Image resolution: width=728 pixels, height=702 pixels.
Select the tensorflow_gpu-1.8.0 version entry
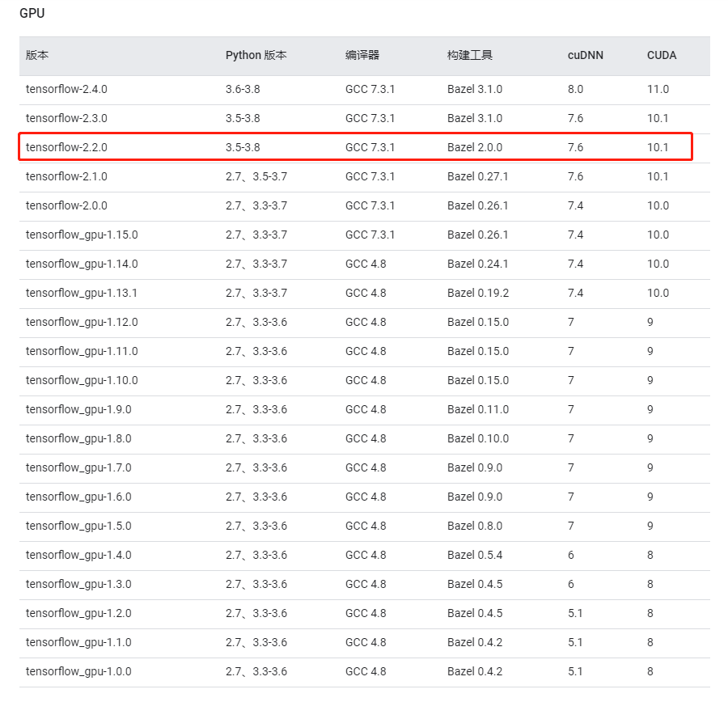[76, 438]
